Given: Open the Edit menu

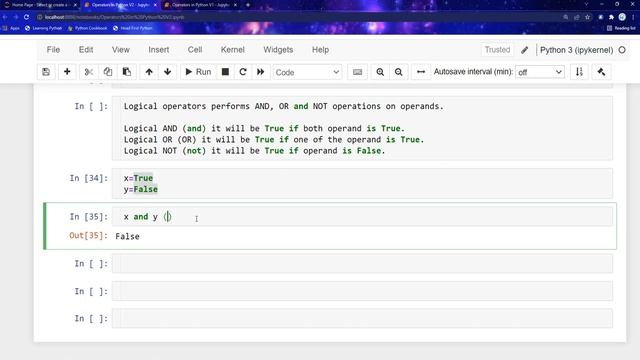Looking at the screenshot, I should 86,50.
